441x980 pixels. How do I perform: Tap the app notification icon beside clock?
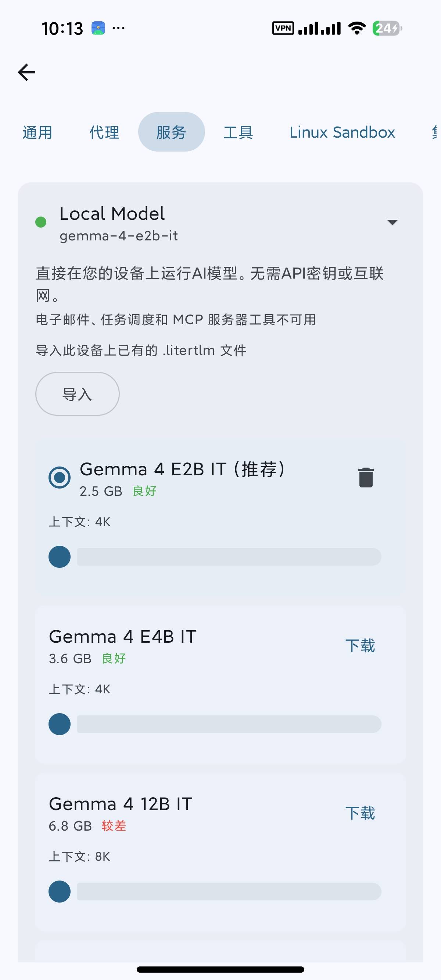(x=98, y=28)
